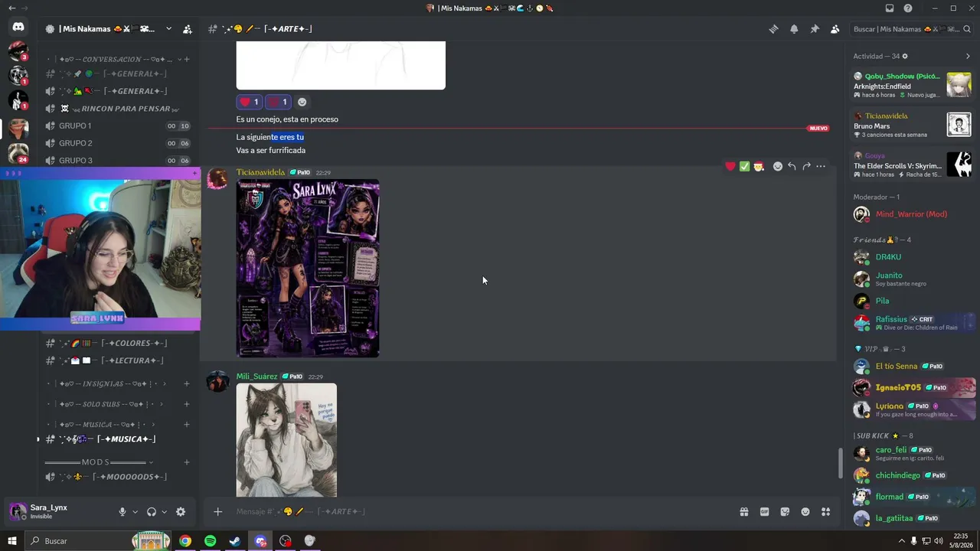This screenshot has height=551, width=980.
Task: Open Mili_Suárez's username profile in chat
Action: coord(257,377)
